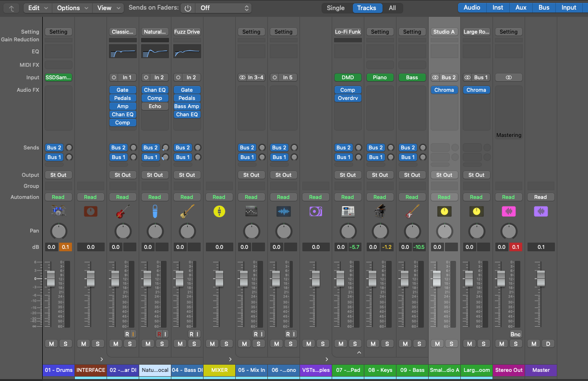Select the Tracks mixer view

[x=367, y=8]
